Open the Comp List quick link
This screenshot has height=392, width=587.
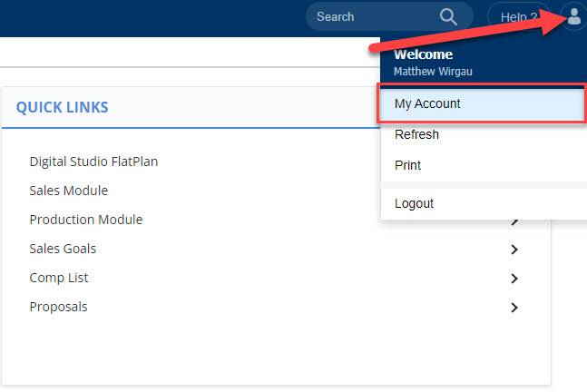59,278
